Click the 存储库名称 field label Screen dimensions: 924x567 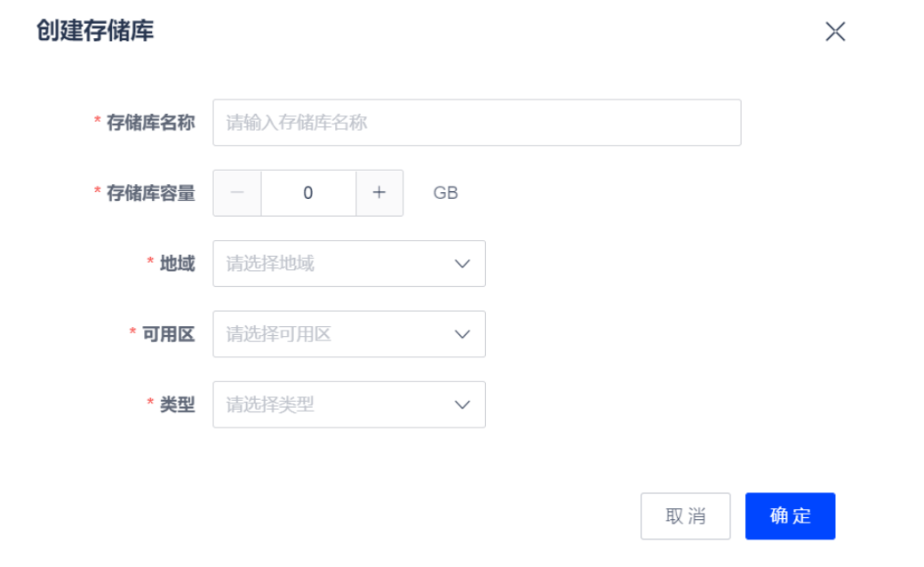click(150, 123)
